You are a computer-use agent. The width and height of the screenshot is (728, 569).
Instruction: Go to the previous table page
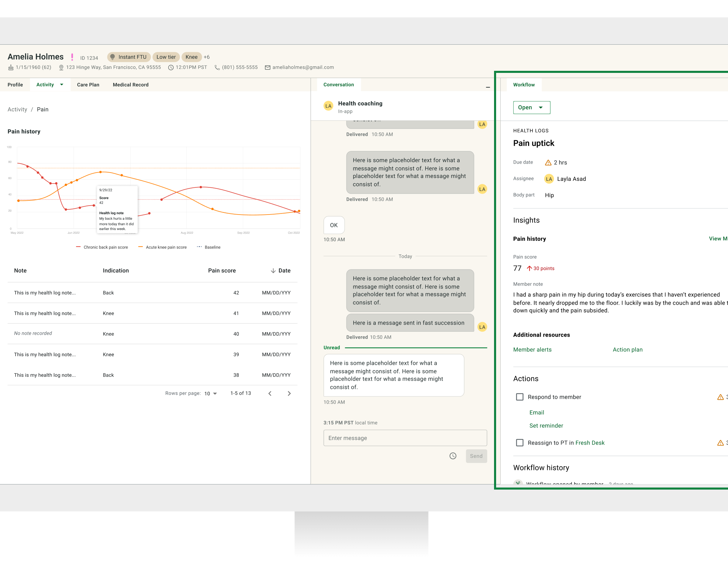pyautogui.click(x=270, y=393)
